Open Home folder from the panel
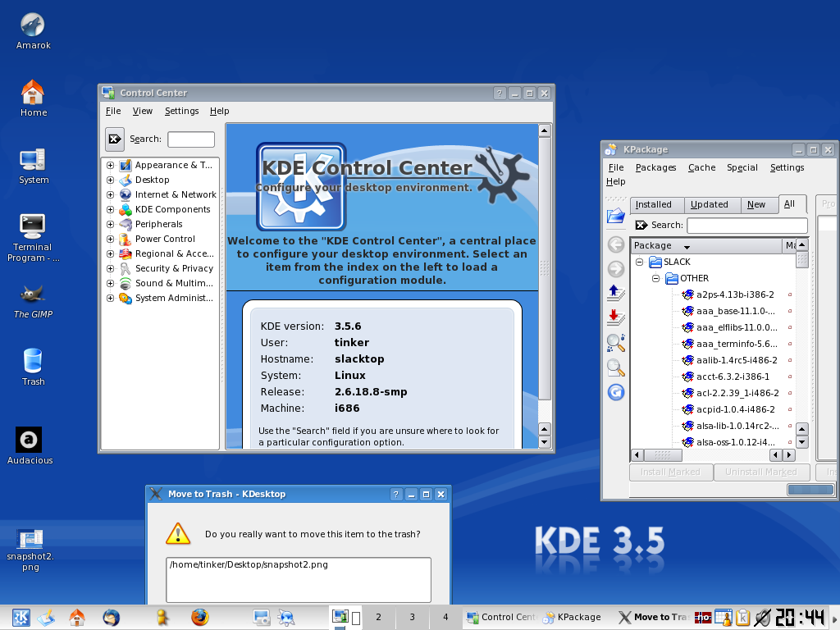840x630 pixels. [x=77, y=618]
